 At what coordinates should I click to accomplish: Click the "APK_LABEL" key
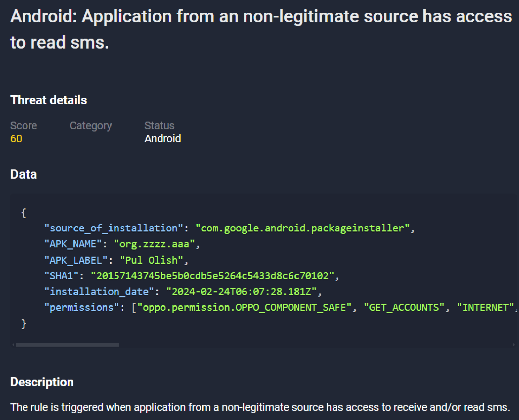click(x=76, y=260)
